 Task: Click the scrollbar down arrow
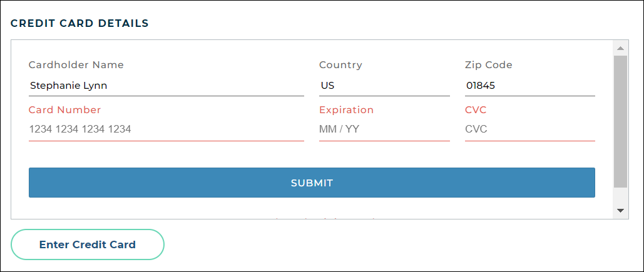tap(621, 211)
